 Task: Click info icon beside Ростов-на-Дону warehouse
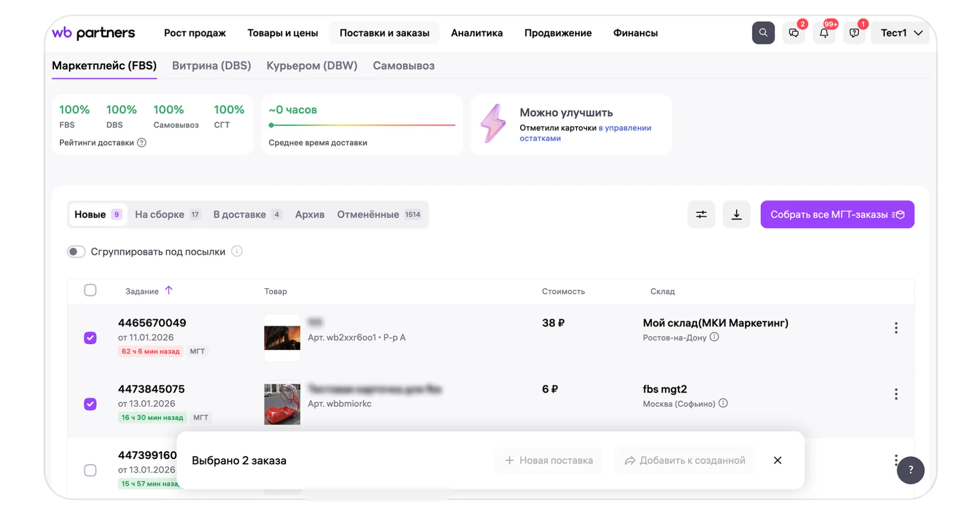(x=714, y=337)
